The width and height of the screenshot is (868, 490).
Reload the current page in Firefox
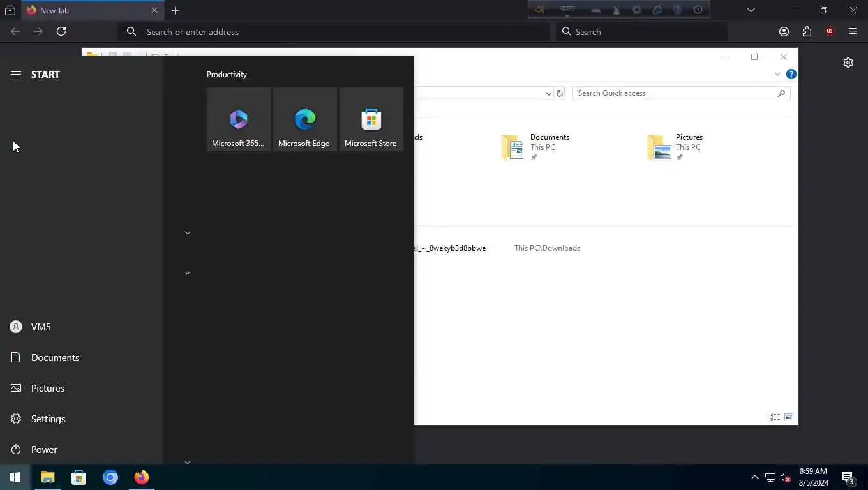pyautogui.click(x=61, y=31)
